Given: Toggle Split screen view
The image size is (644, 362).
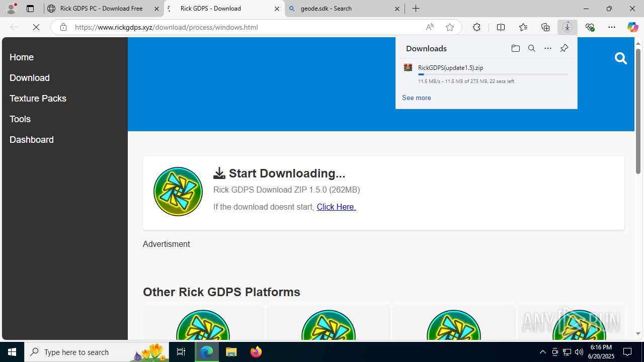Looking at the screenshot, I should [501, 27].
